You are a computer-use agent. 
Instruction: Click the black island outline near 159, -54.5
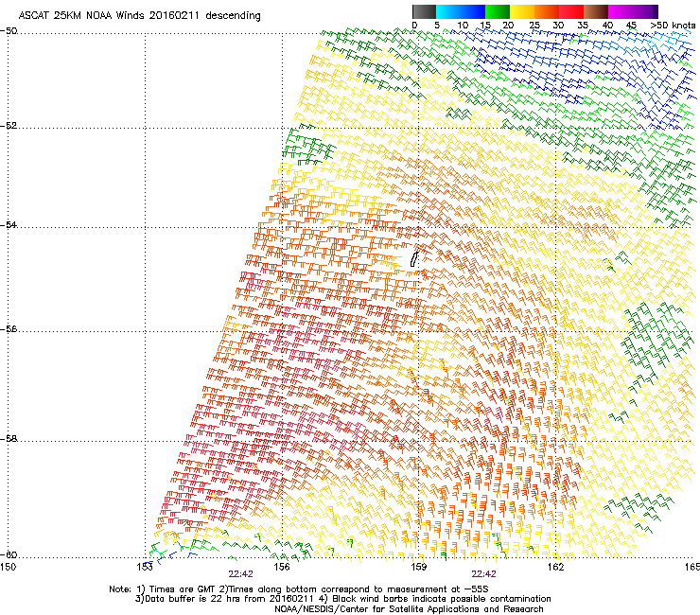414,259
